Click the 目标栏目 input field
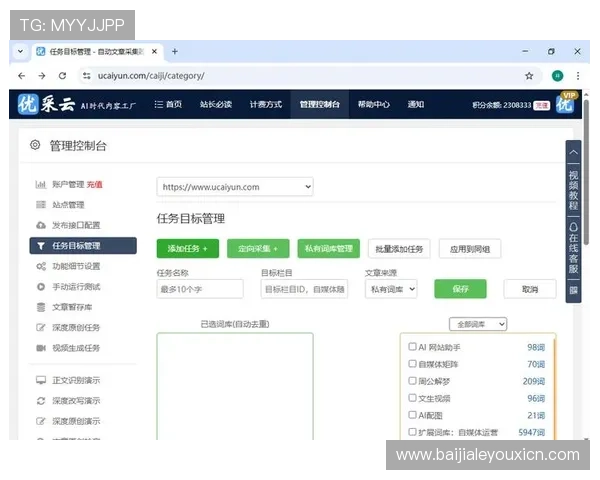 coord(304,289)
